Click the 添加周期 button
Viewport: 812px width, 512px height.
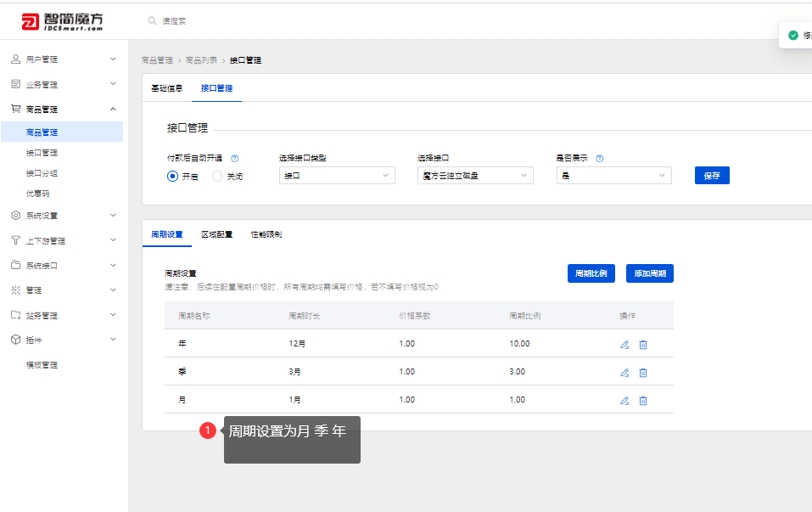pos(650,273)
